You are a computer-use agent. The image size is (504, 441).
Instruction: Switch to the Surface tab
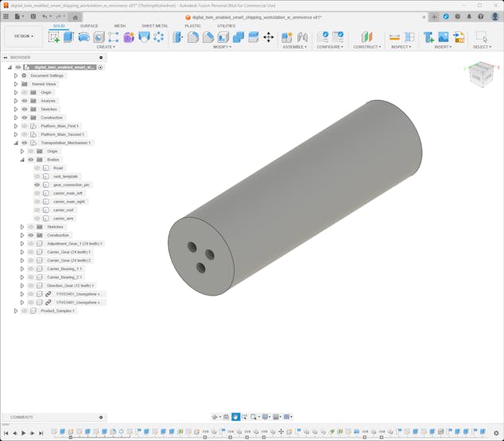pyautogui.click(x=89, y=25)
